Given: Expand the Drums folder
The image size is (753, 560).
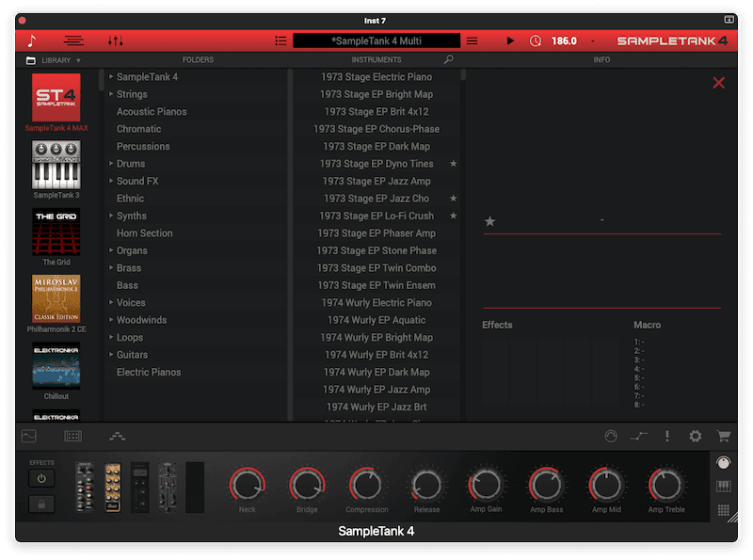Looking at the screenshot, I should click(x=111, y=163).
